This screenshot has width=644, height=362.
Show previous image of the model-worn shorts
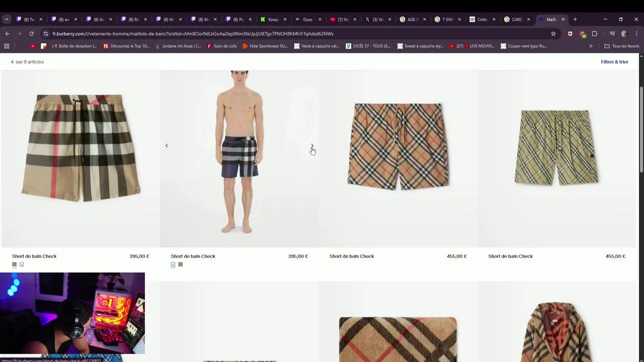click(167, 146)
